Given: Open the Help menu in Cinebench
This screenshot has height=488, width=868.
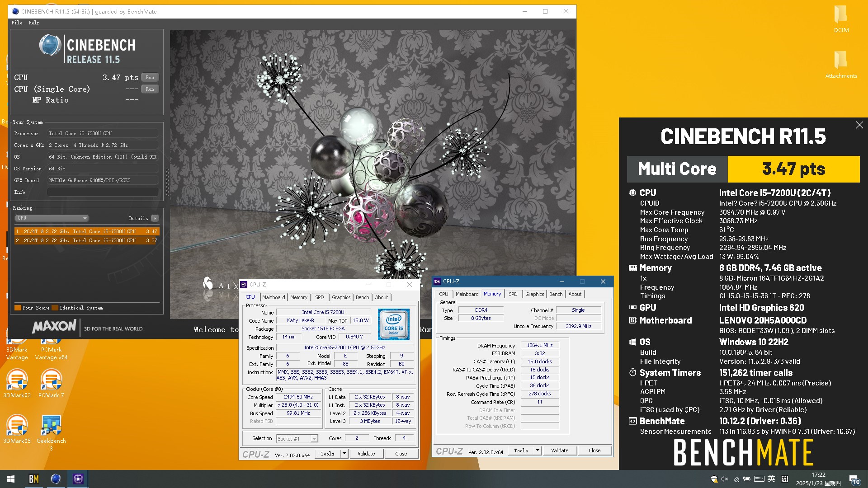Looking at the screenshot, I should 34,23.
